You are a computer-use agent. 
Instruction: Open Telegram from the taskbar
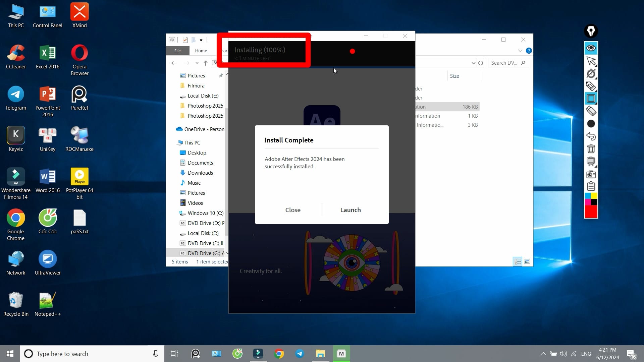(x=300, y=354)
